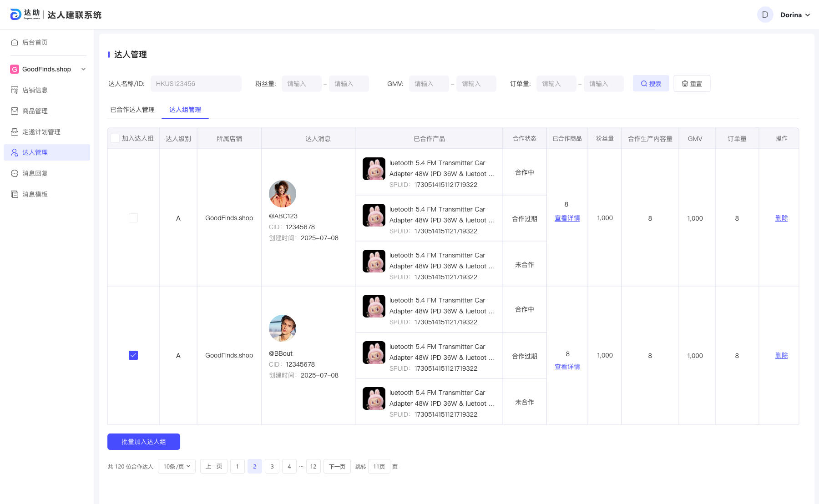Click the template icon beside 消息模板

[x=15, y=194]
